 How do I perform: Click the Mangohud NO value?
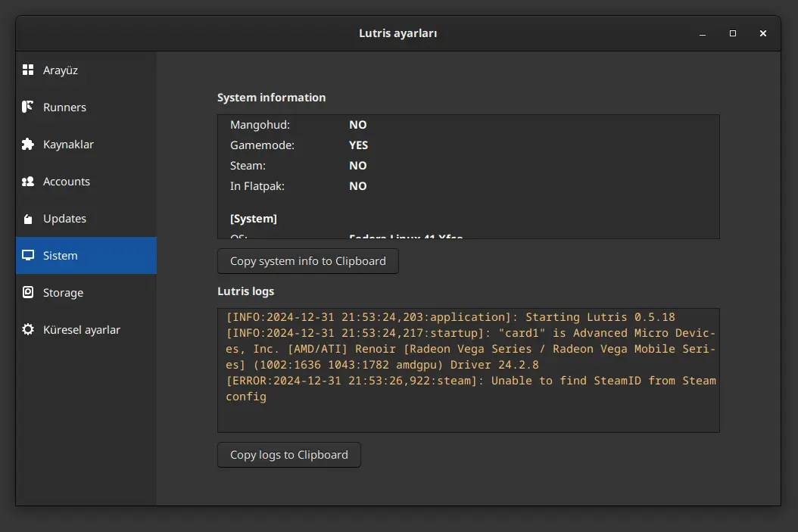coord(358,125)
